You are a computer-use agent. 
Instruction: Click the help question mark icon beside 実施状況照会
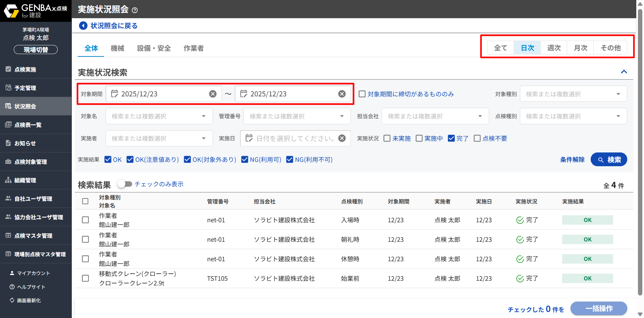[x=135, y=10]
